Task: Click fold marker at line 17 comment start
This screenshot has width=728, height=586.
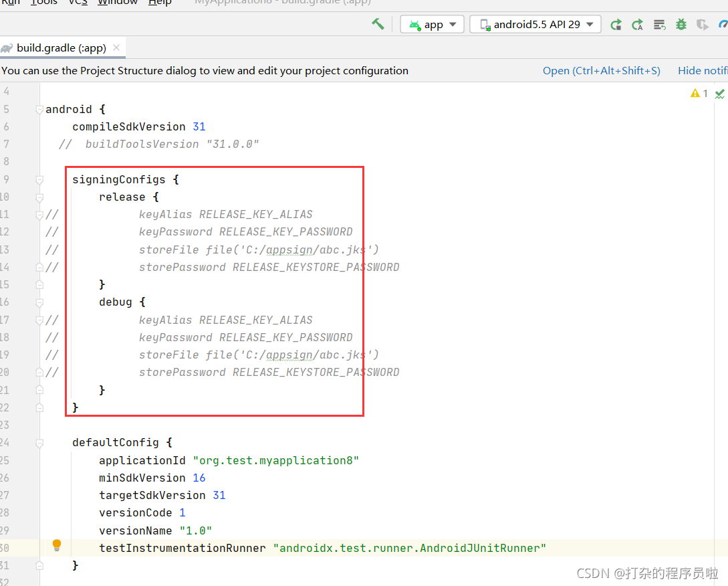Action: coord(39,320)
